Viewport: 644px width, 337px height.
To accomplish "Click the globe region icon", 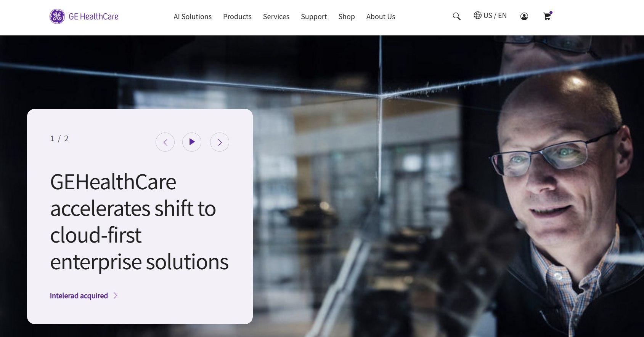I will [x=477, y=16].
